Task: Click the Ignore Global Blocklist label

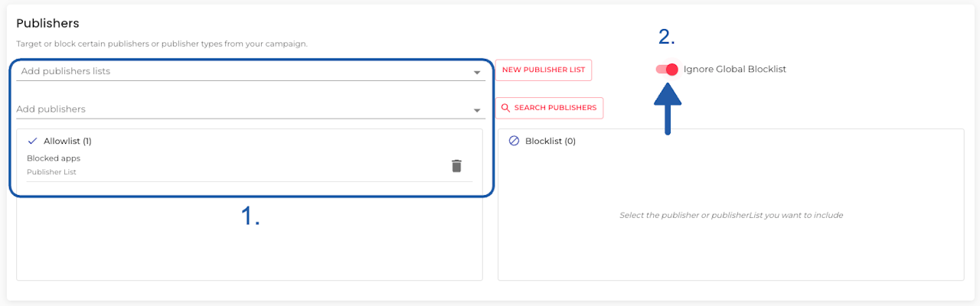Action: pyautogui.click(x=734, y=69)
